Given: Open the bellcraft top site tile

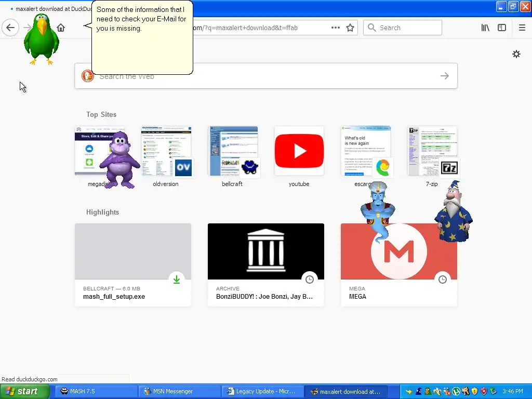Looking at the screenshot, I should (x=232, y=157).
